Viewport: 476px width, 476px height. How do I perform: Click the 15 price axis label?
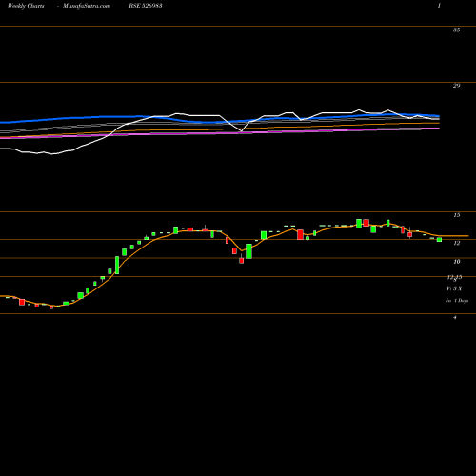click(456, 215)
